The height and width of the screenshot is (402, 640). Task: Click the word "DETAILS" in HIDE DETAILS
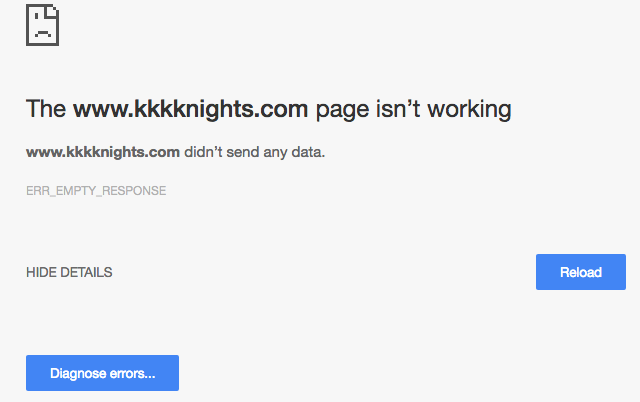click(86, 272)
